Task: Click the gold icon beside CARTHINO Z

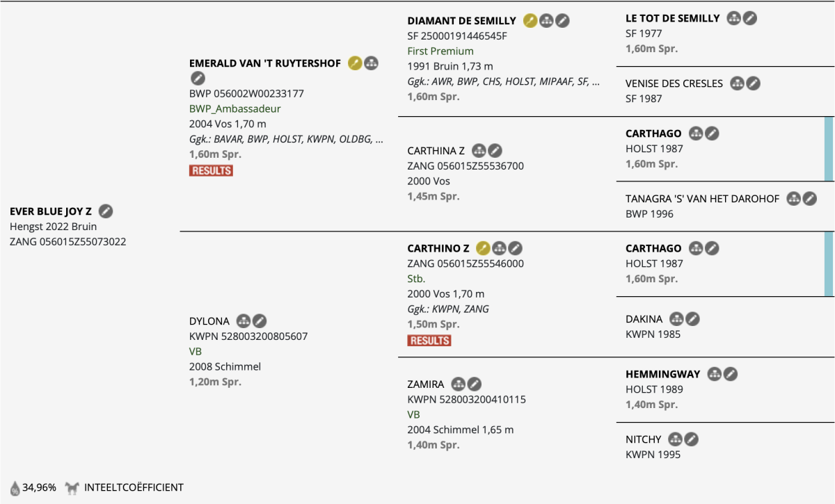Action: [483, 248]
